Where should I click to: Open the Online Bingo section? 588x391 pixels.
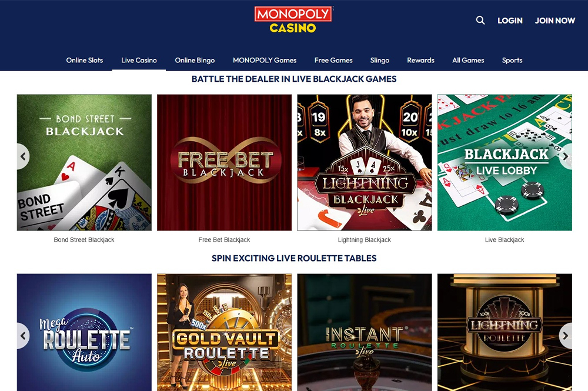coord(195,61)
